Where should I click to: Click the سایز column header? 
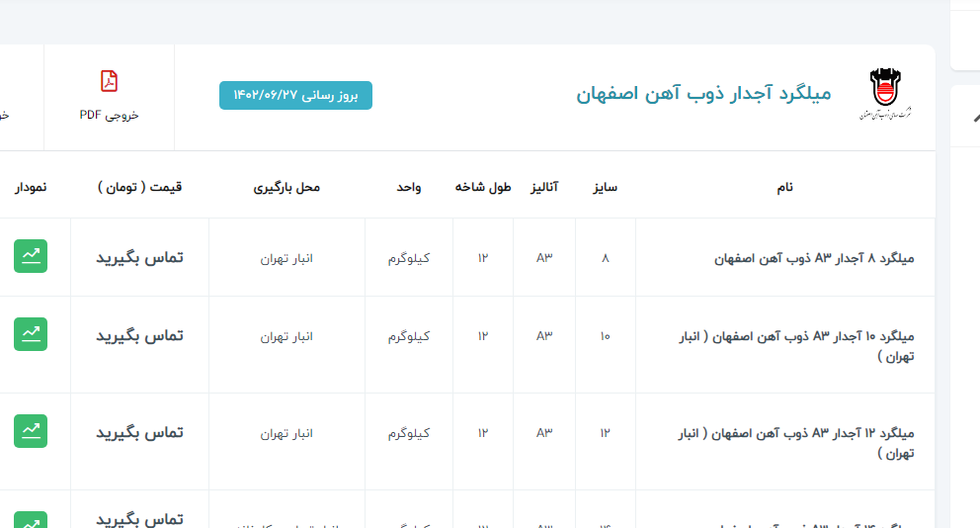(x=605, y=187)
